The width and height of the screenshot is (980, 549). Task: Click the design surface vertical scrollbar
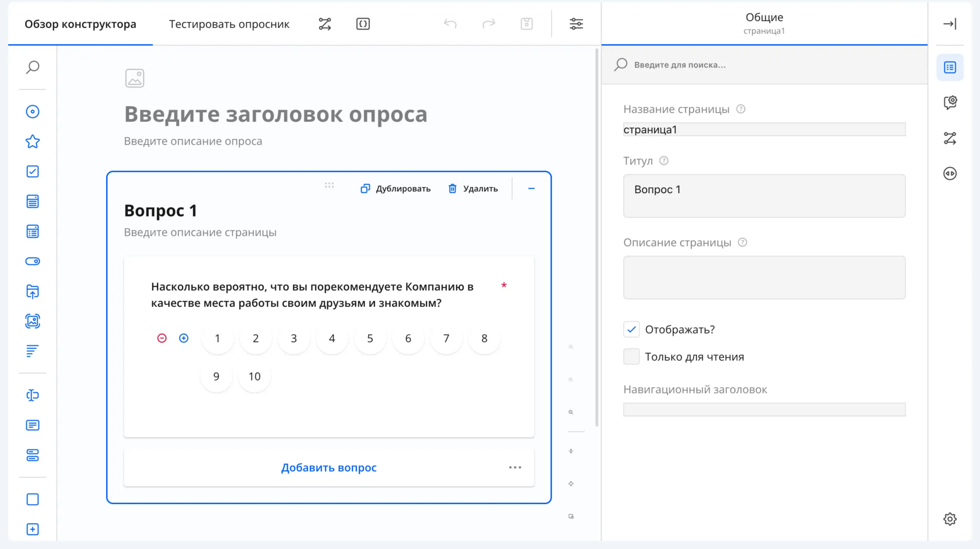[x=597, y=238]
